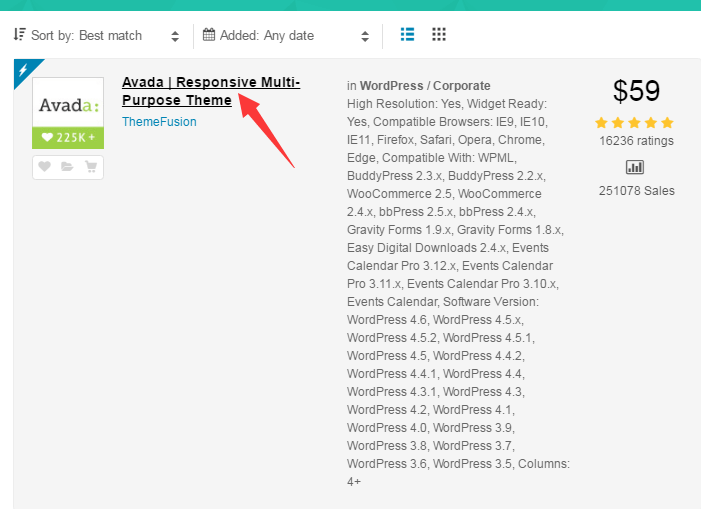Screen dimensions: 701x509
Task: Add Avada to favorites with heart icon
Action: (44, 167)
